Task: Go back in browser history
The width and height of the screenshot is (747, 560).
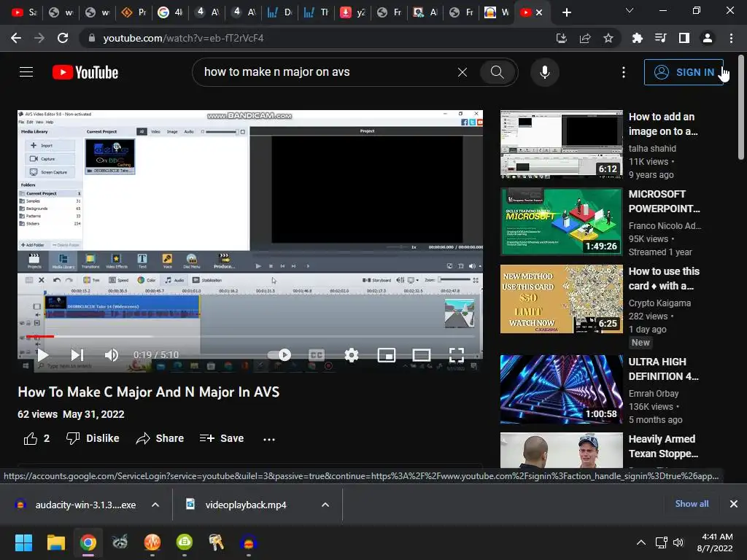Action: [x=16, y=38]
